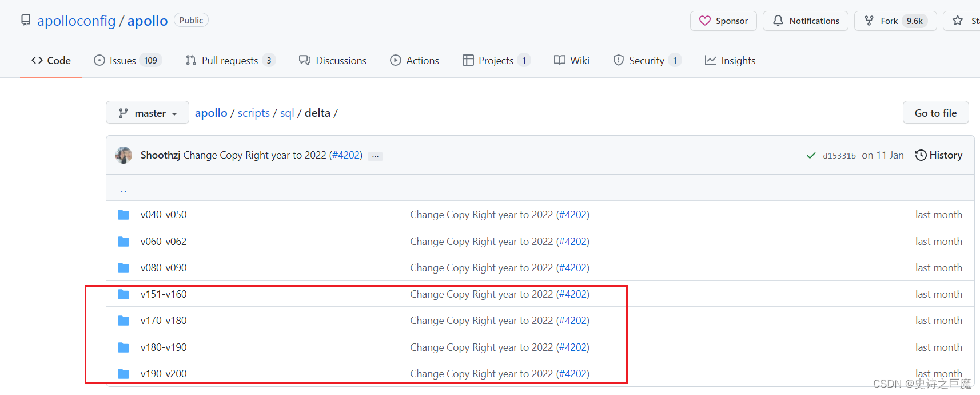Image resolution: width=980 pixels, height=395 pixels.
Task: Open #4202 link in v060-v062 row
Action: (573, 242)
